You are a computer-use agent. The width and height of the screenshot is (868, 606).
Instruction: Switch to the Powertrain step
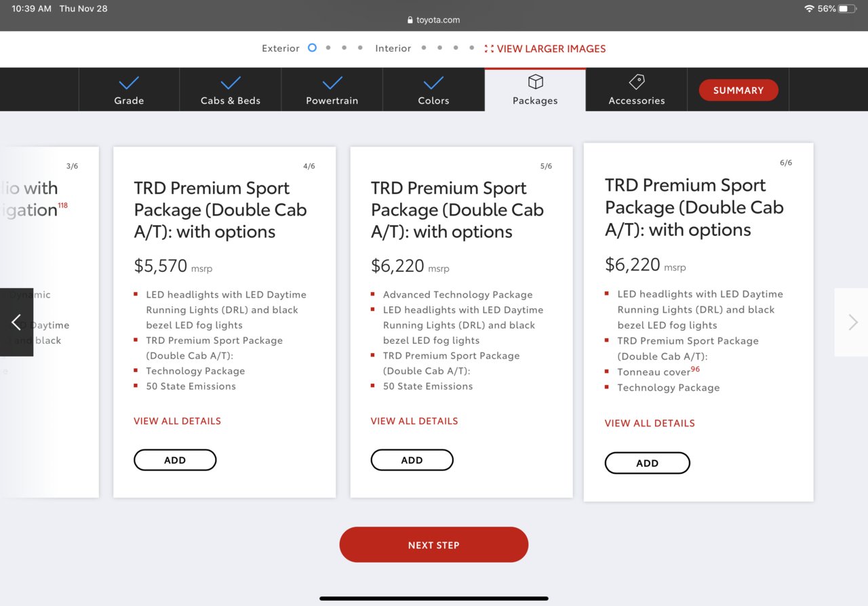click(x=332, y=89)
